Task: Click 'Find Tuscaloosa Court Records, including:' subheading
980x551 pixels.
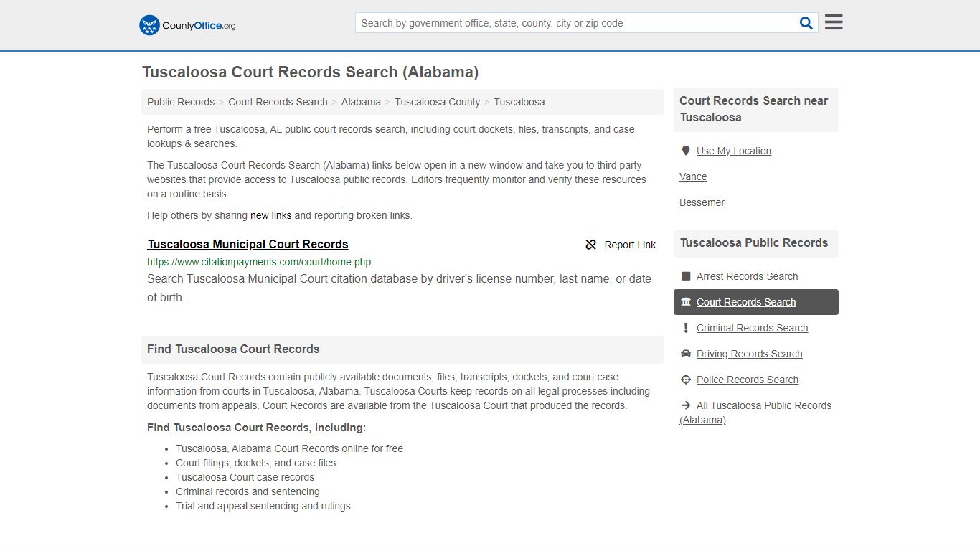Action: [256, 428]
